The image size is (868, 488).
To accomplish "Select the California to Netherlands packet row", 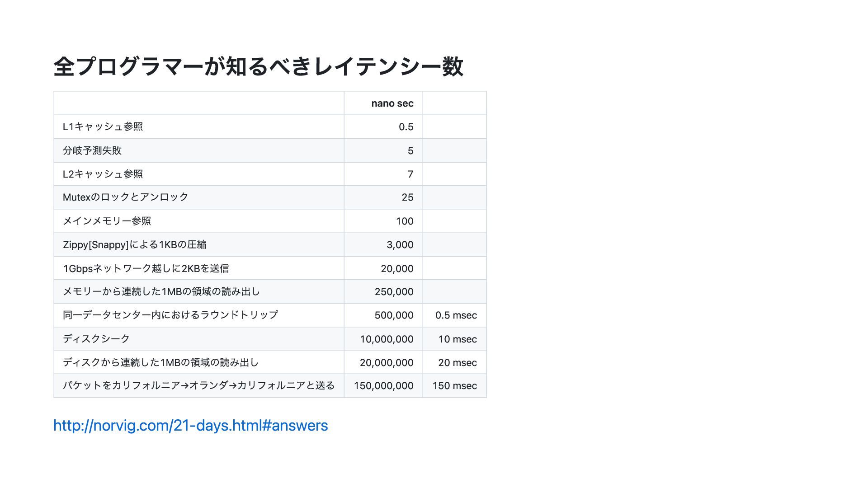I will pyautogui.click(x=198, y=386).
